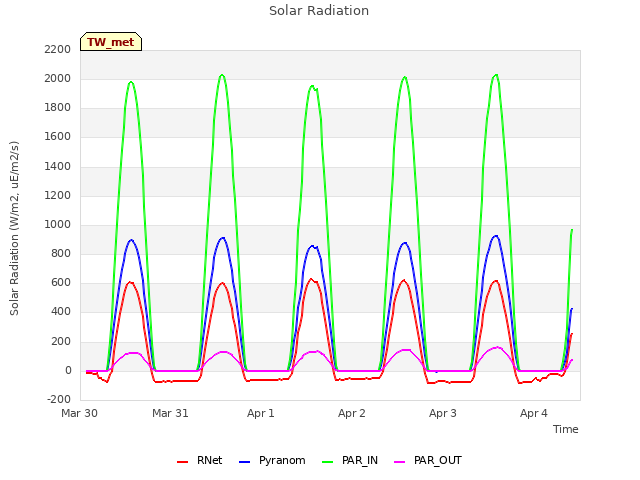Toggle RNet series via legend label

point(209,460)
